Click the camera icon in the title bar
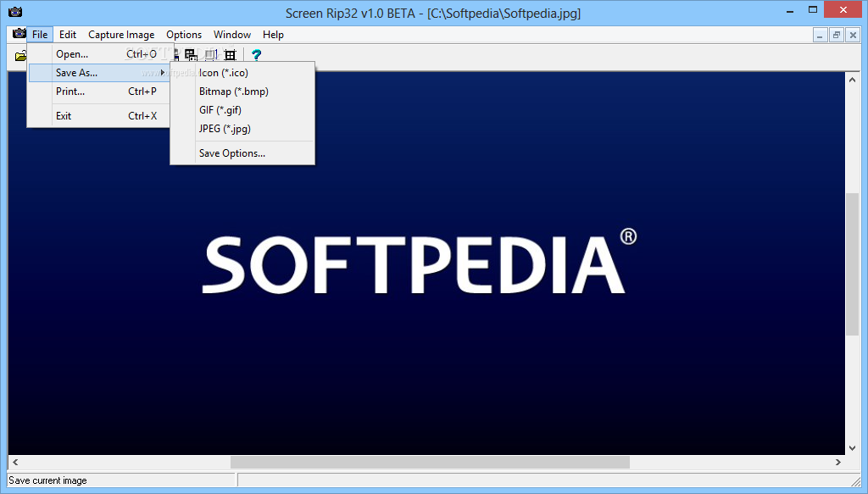Viewport: 868px width, 494px height. [x=15, y=12]
